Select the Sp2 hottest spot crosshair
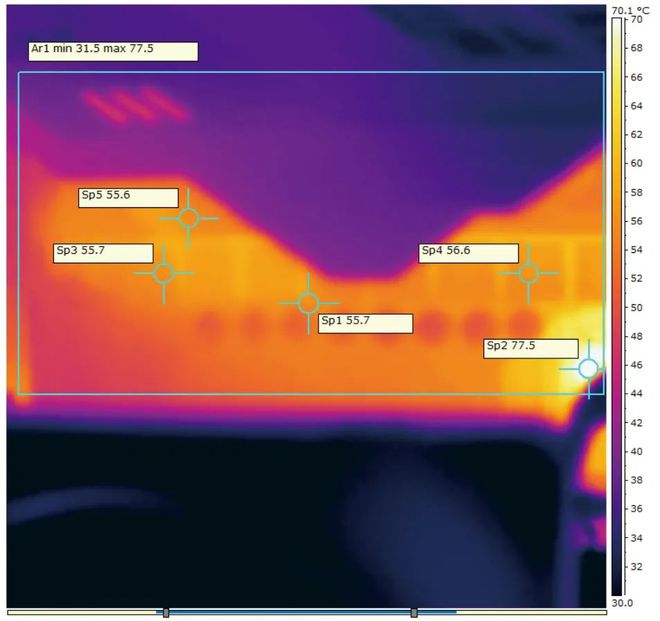This screenshot has height=621, width=660. point(588,369)
